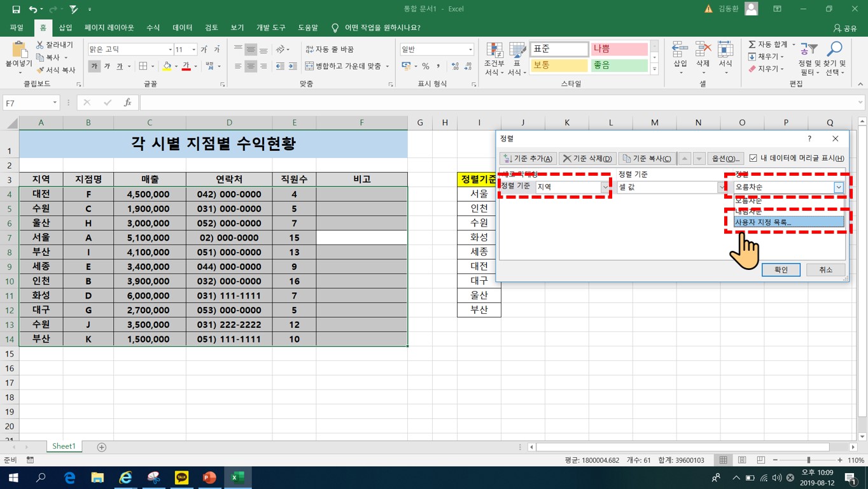Click Wrap Text (자동 줄 바꿈)
Screen dimensions: 868x489
(330, 50)
